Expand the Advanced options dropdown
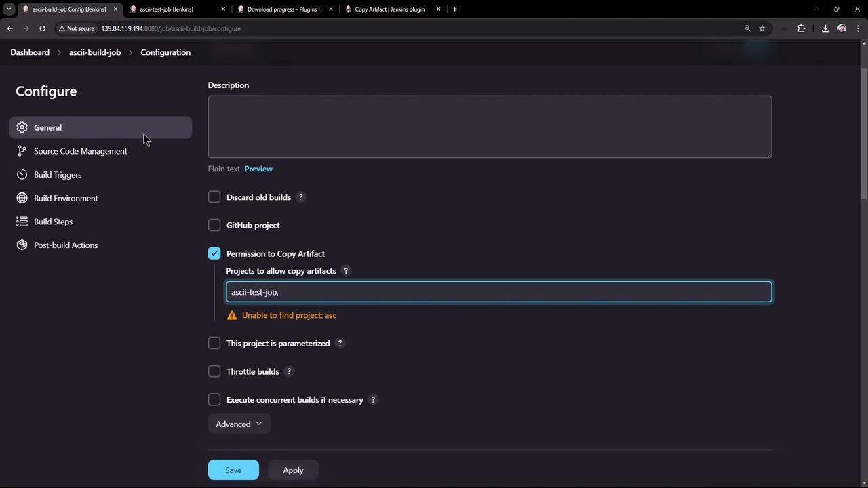The image size is (868, 488). pyautogui.click(x=239, y=424)
